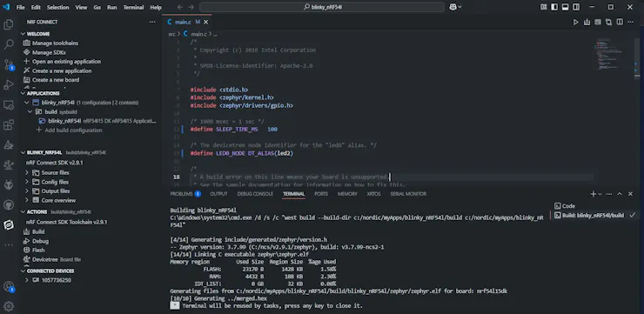Open the File menu

tap(21, 7)
